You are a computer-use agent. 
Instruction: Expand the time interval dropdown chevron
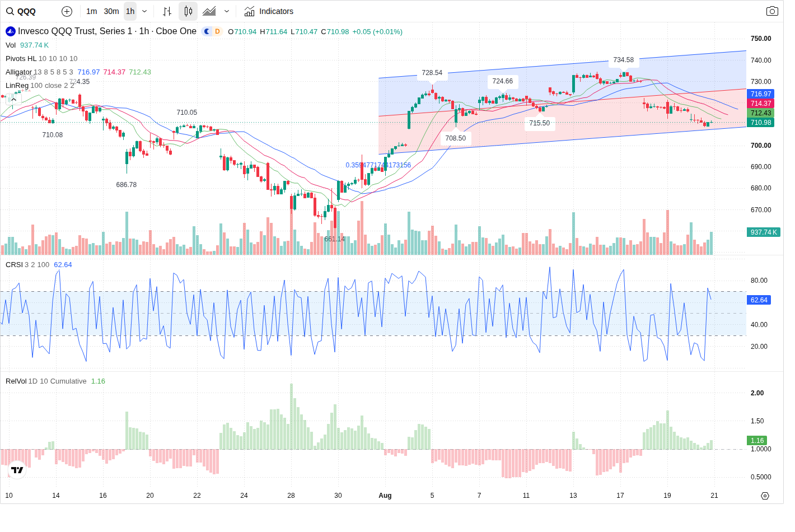coord(144,11)
